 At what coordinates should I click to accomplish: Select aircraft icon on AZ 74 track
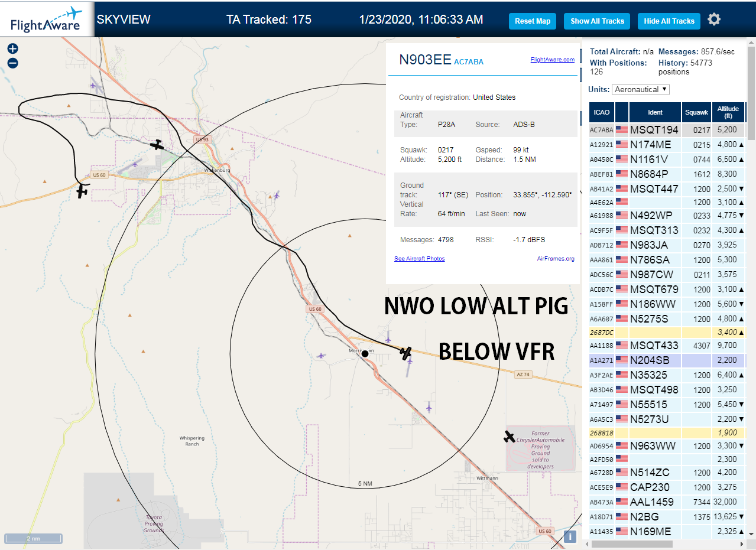click(x=405, y=353)
